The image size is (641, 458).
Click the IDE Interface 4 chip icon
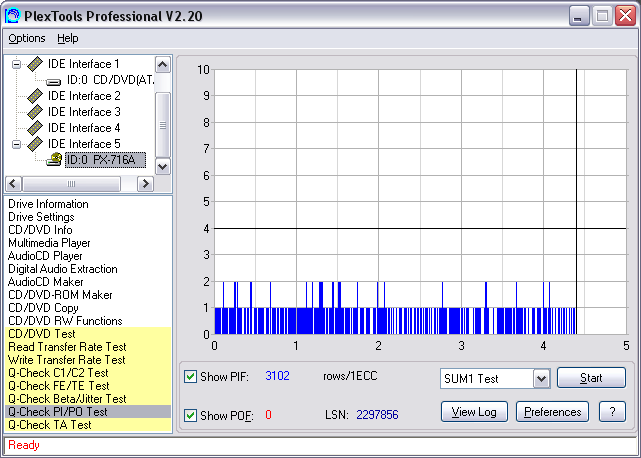[35, 128]
